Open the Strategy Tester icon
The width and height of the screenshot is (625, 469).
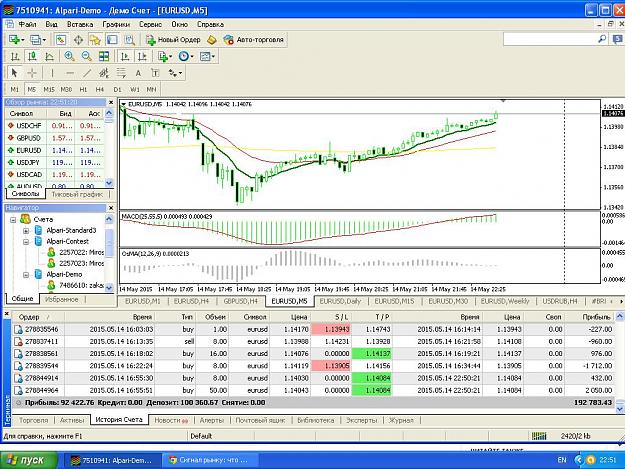(130, 39)
